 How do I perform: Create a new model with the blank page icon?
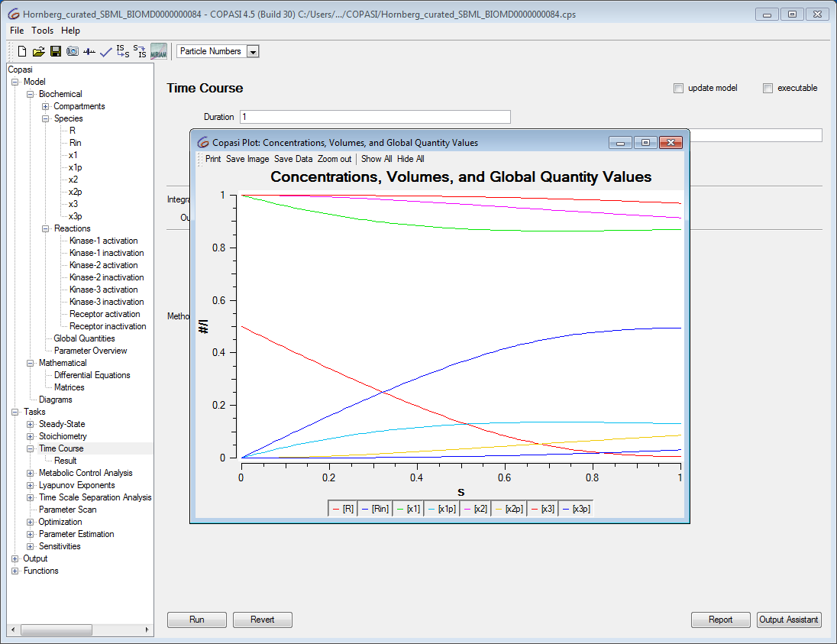[22, 51]
